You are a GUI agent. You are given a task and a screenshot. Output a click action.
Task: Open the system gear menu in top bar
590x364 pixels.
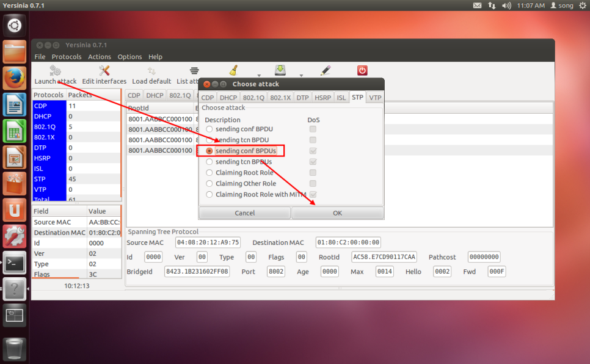[583, 5]
